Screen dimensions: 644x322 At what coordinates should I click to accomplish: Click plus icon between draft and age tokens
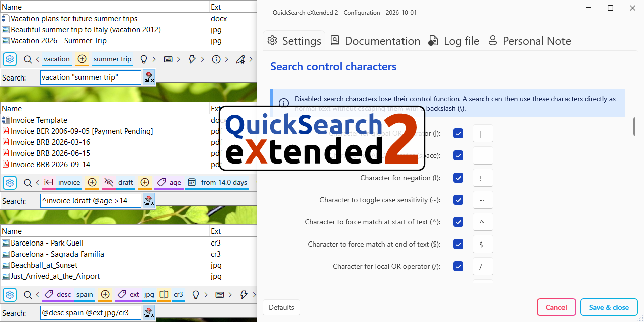[145, 183]
